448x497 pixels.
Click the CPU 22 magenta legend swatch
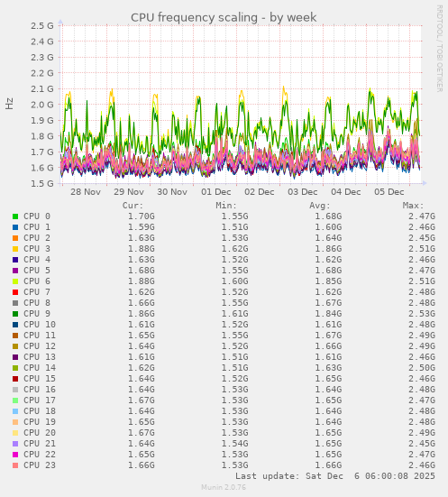[15, 455]
